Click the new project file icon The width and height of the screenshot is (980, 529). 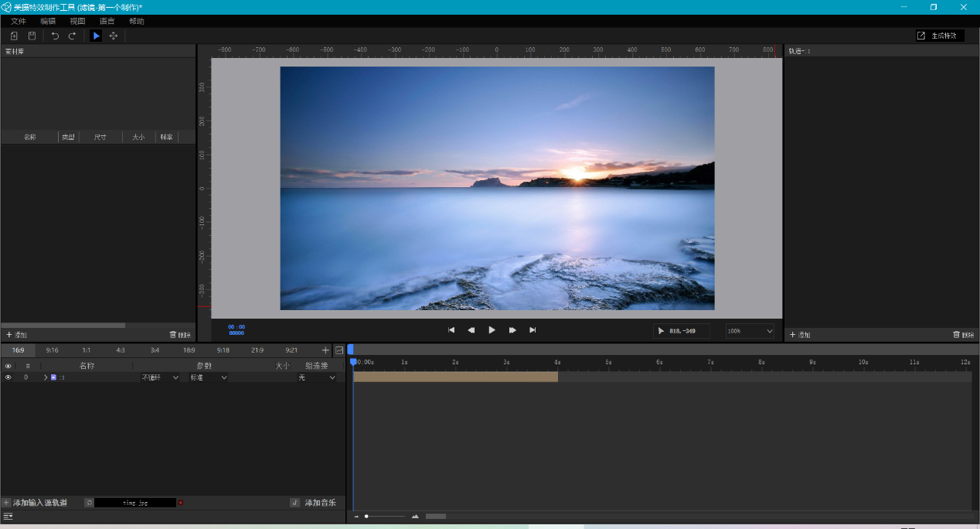point(14,36)
